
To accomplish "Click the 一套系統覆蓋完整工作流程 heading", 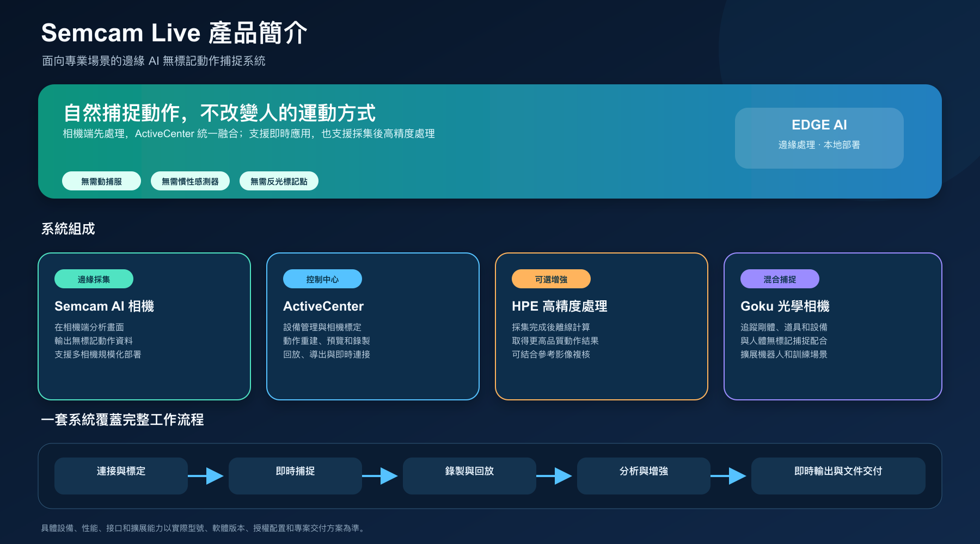I will 122,419.
